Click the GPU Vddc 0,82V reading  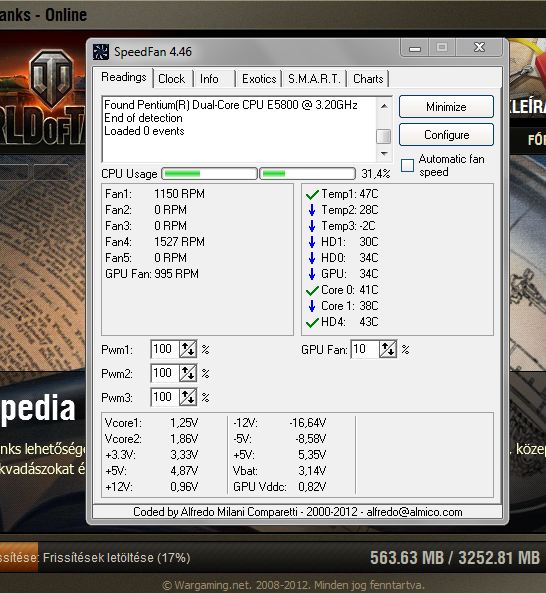click(x=279, y=487)
